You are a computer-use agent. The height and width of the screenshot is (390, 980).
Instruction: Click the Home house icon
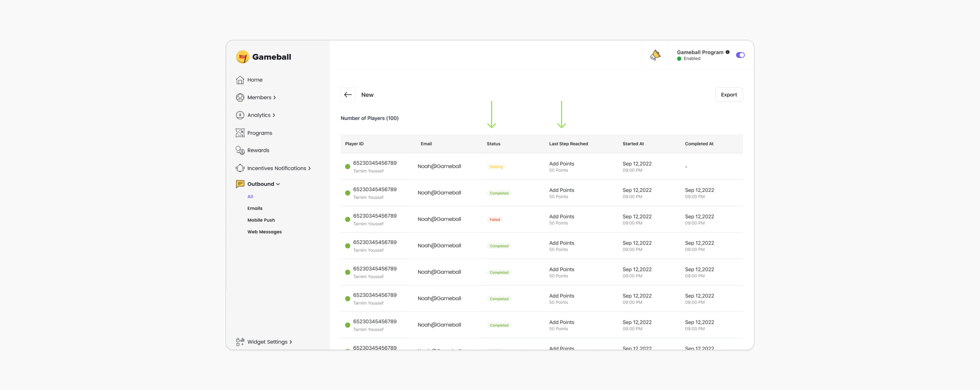pos(240,80)
